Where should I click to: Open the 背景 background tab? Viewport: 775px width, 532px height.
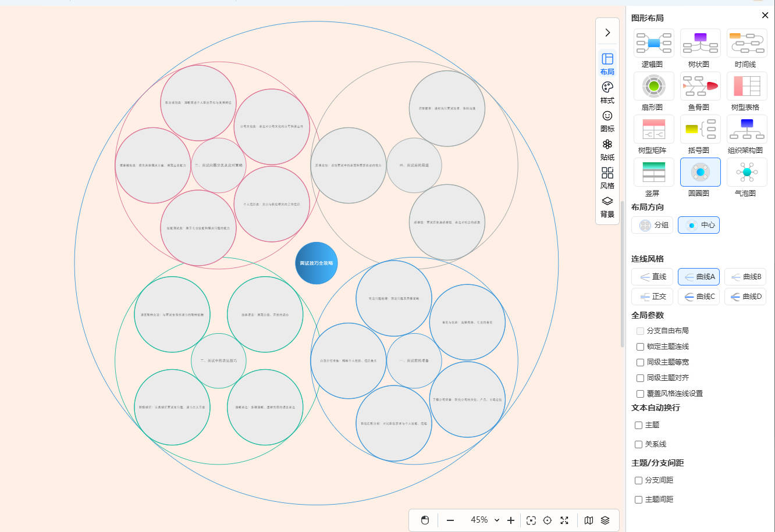(x=607, y=206)
